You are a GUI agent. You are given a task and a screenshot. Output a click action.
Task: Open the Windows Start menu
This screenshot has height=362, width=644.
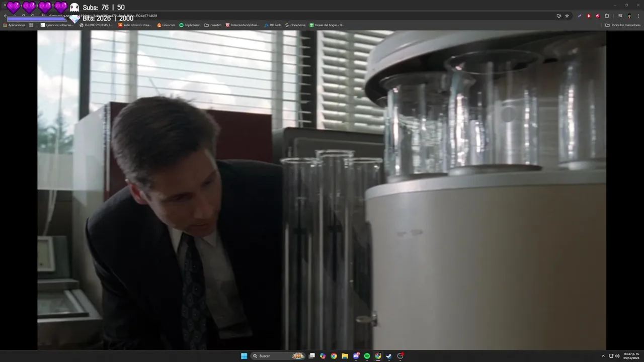(x=244, y=356)
